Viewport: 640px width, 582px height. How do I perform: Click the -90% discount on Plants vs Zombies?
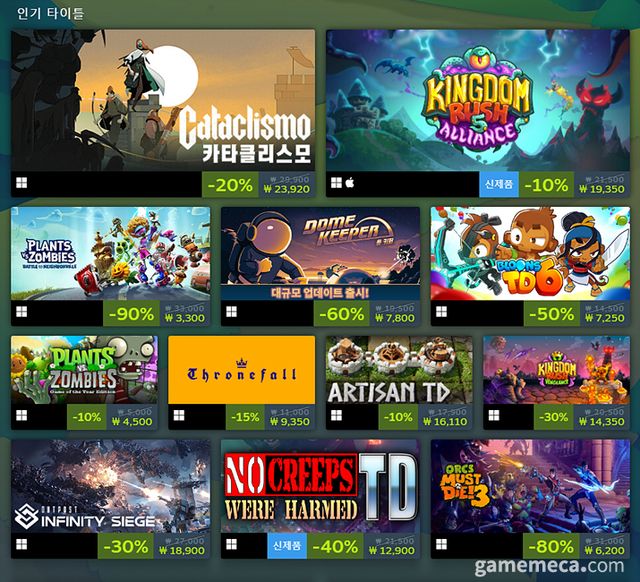click(x=131, y=313)
